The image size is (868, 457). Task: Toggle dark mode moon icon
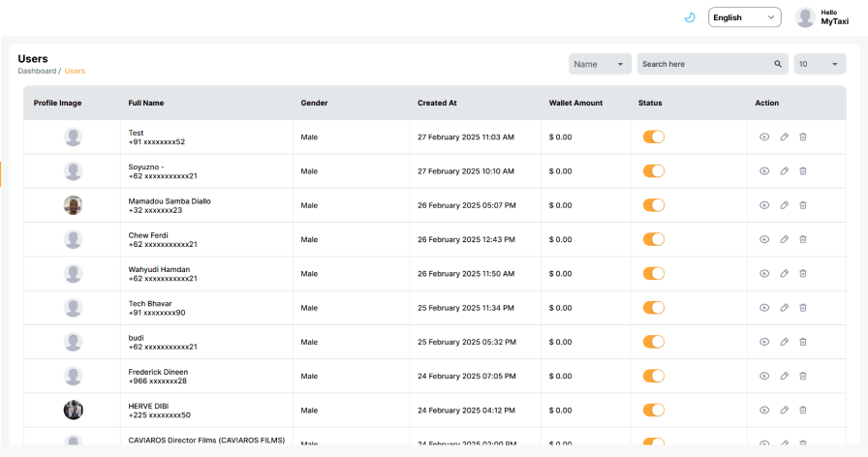(690, 17)
